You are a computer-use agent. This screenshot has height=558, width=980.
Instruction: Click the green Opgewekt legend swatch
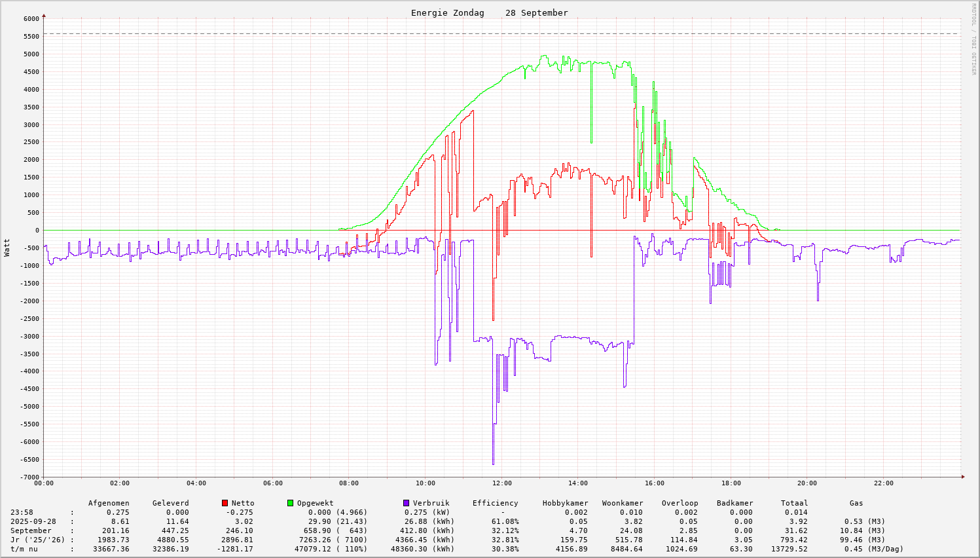tap(290, 503)
